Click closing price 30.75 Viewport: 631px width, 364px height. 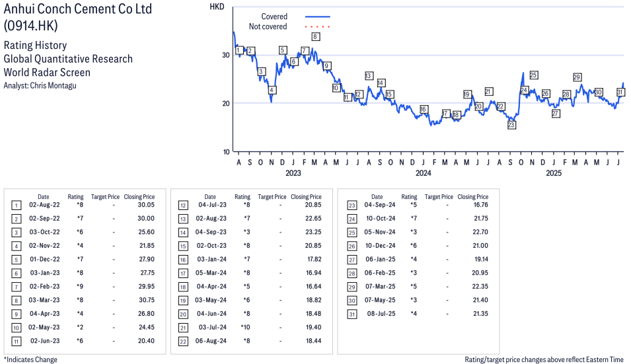point(146,301)
